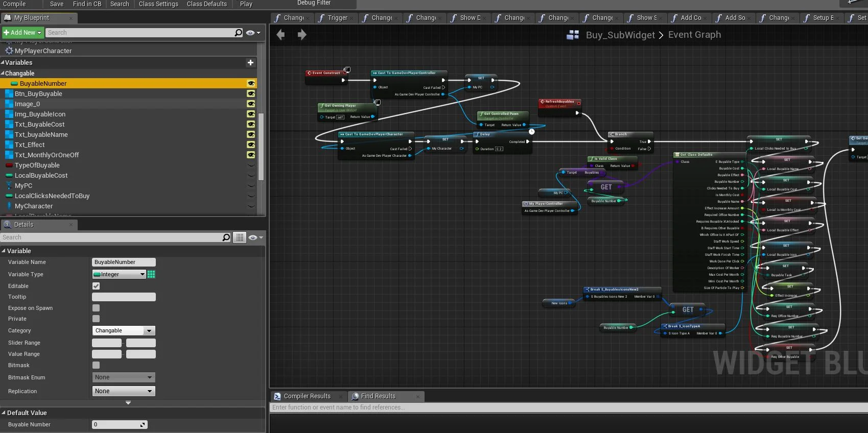Collapse the Changable category
This screenshot has height=433, width=868.
tap(3, 73)
